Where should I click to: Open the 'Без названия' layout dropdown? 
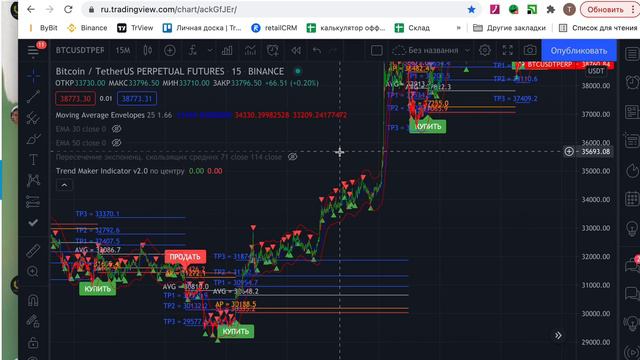point(431,50)
